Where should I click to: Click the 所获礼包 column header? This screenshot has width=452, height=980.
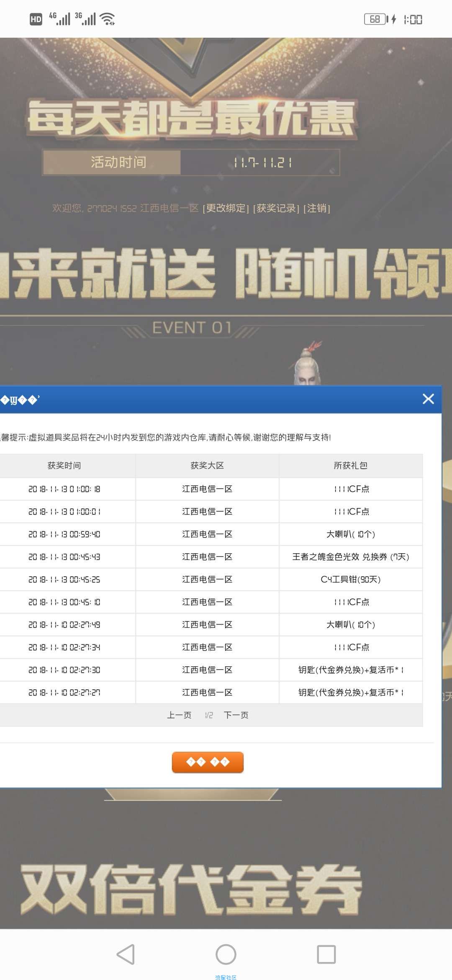pyautogui.click(x=351, y=465)
